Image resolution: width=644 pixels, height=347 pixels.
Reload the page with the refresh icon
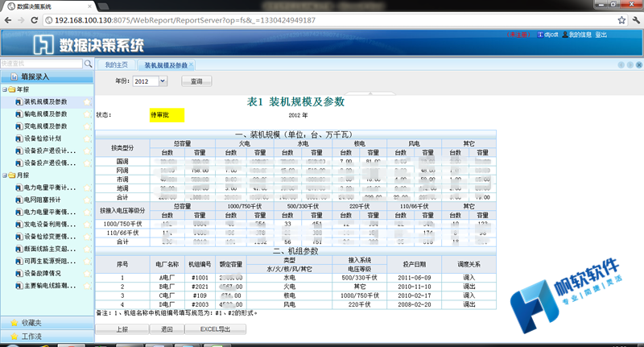click(35, 20)
